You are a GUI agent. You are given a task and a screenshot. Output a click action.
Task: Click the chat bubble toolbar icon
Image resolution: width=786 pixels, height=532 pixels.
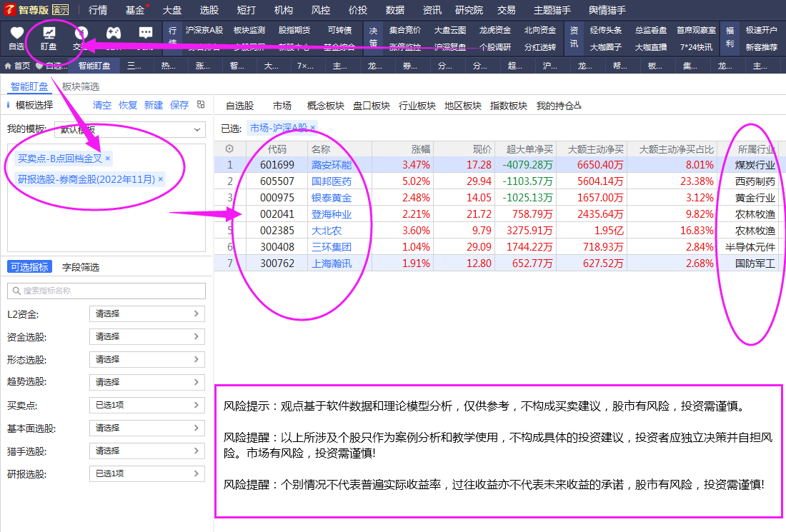tap(145, 34)
